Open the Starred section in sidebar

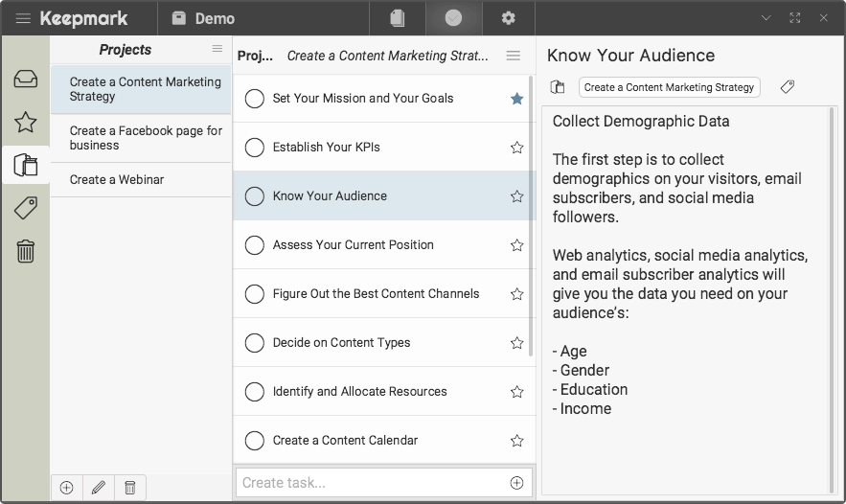[26, 122]
